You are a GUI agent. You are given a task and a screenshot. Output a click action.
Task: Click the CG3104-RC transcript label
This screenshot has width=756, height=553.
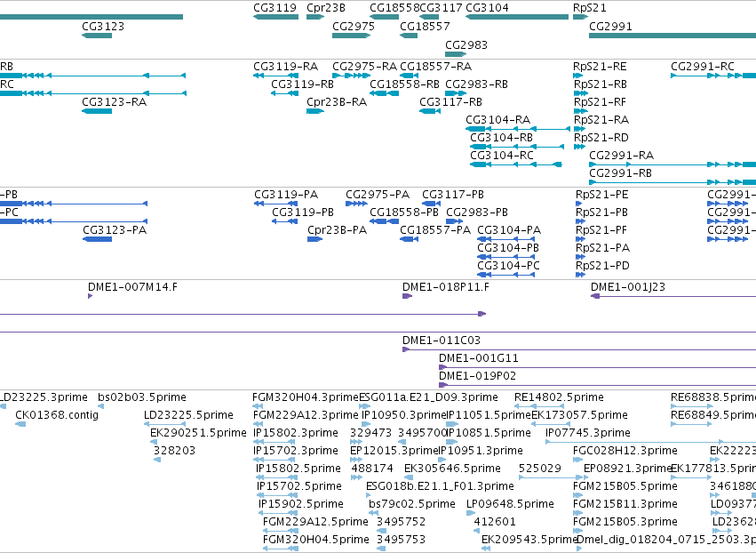[x=502, y=156]
